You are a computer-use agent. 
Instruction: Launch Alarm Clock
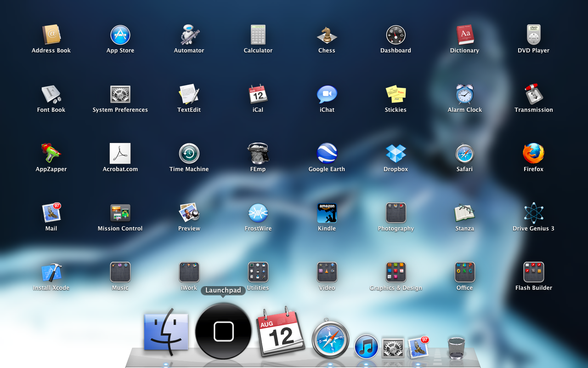pos(465,94)
